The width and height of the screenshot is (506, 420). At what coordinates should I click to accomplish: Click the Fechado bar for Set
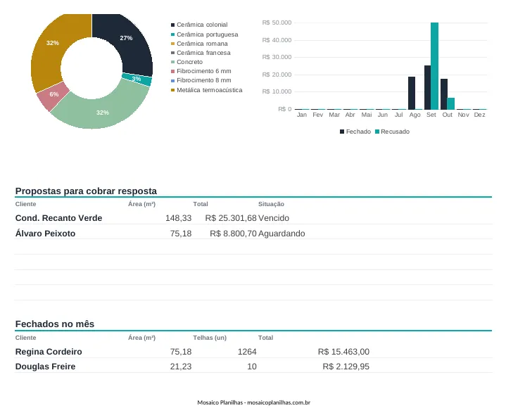point(427,88)
